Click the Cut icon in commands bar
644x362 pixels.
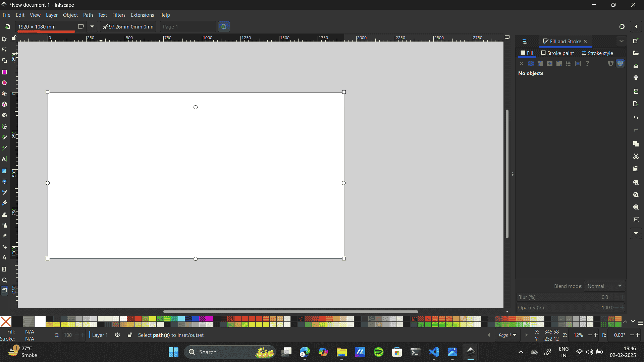coord(636,157)
